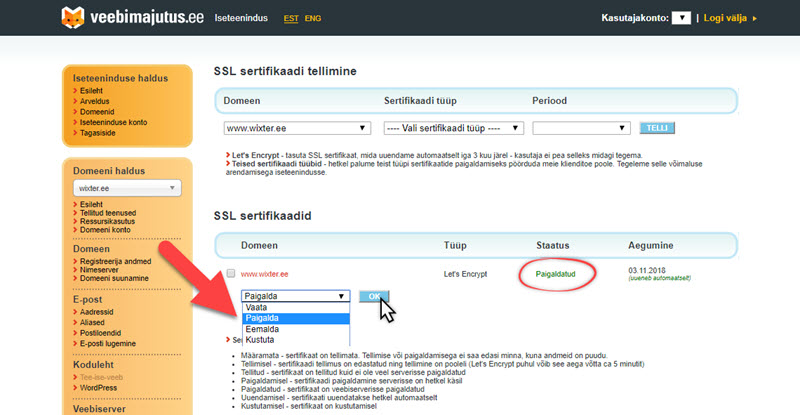Choose Vaata from action list

click(295, 307)
